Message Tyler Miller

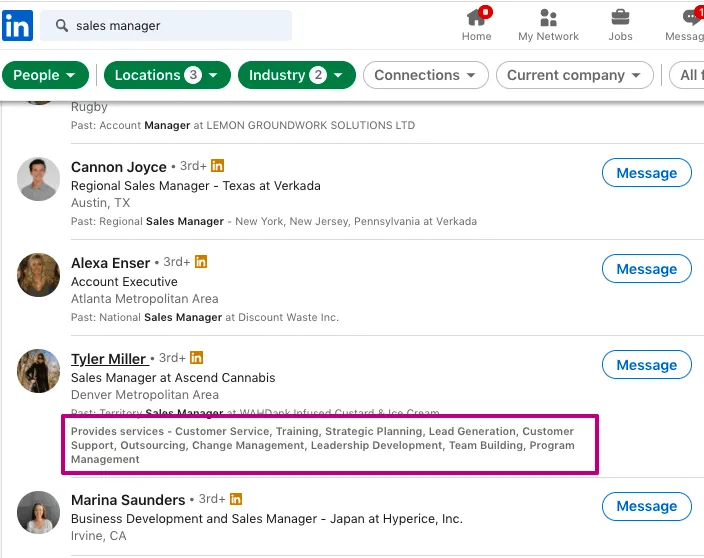(647, 365)
